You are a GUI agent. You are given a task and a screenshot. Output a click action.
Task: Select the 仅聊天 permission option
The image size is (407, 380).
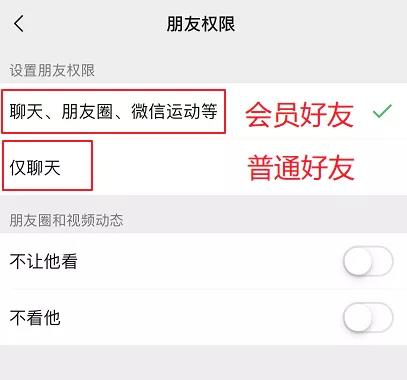click(x=203, y=167)
